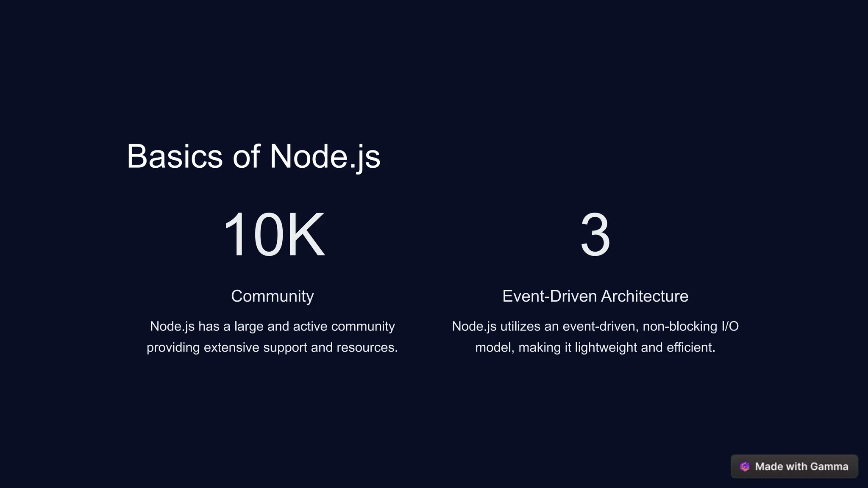Image resolution: width=868 pixels, height=488 pixels.
Task: Click the line 'providing extensive support and resources.'
Action: [272, 347]
